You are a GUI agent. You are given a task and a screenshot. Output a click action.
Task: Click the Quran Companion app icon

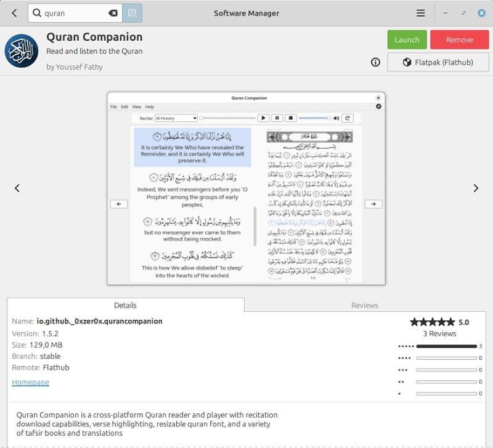(x=22, y=51)
